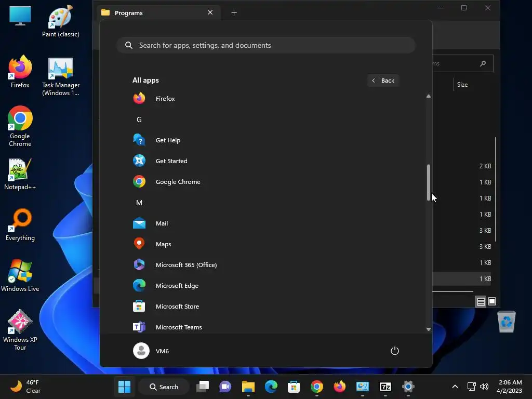
Task: Go Back from the All apps view
Action: (383, 81)
